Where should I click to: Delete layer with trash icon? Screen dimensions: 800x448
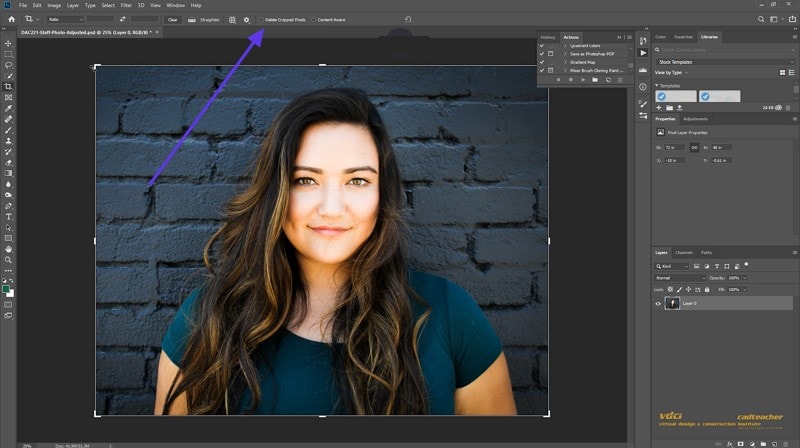pos(786,444)
